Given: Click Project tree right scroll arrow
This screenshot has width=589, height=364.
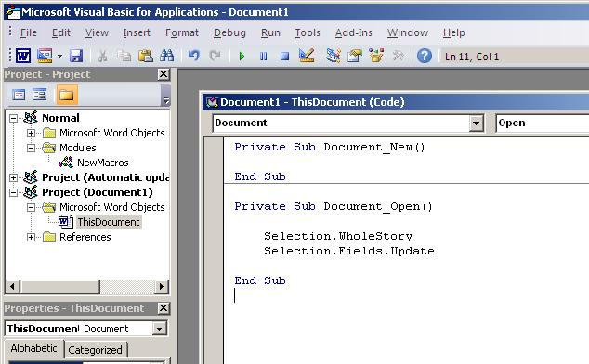Looking at the screenshot, I should (161, 287).
